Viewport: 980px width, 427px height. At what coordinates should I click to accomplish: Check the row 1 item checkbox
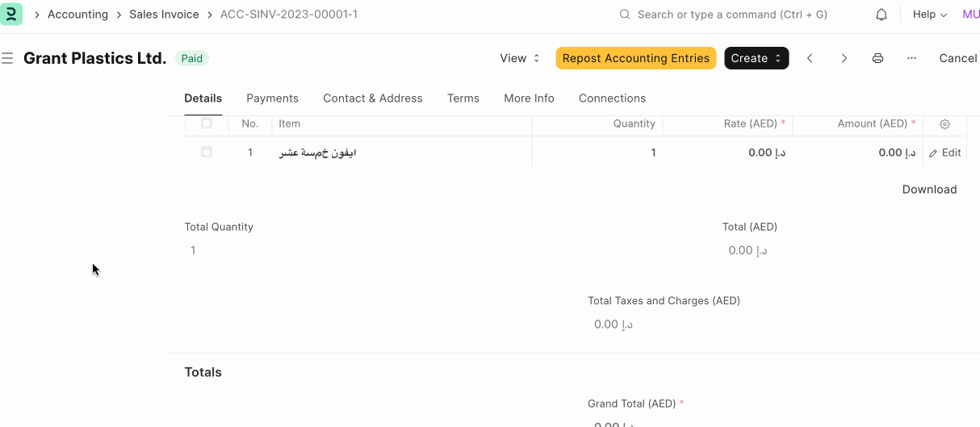pyautogui.click(x=207, y=152)
